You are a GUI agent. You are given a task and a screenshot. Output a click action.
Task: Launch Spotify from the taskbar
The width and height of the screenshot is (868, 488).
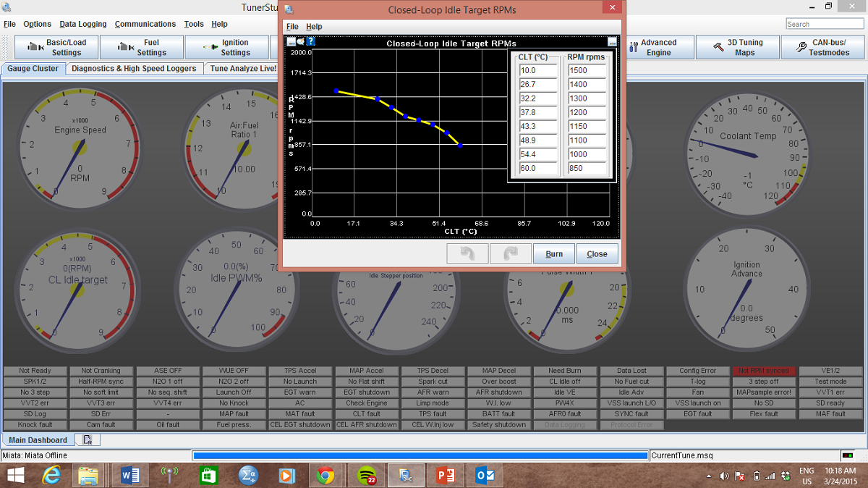(x=367, y=475)
